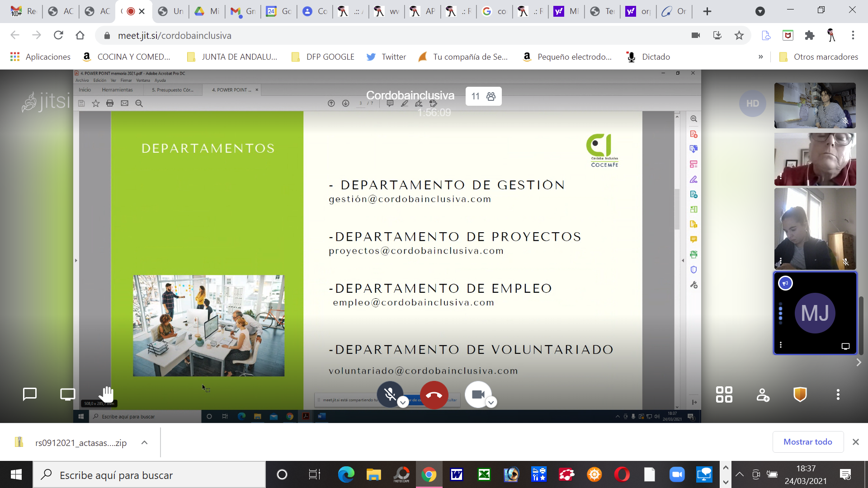Open JUNTA DE ANDALU... bookmark folder

coord(232,57)
